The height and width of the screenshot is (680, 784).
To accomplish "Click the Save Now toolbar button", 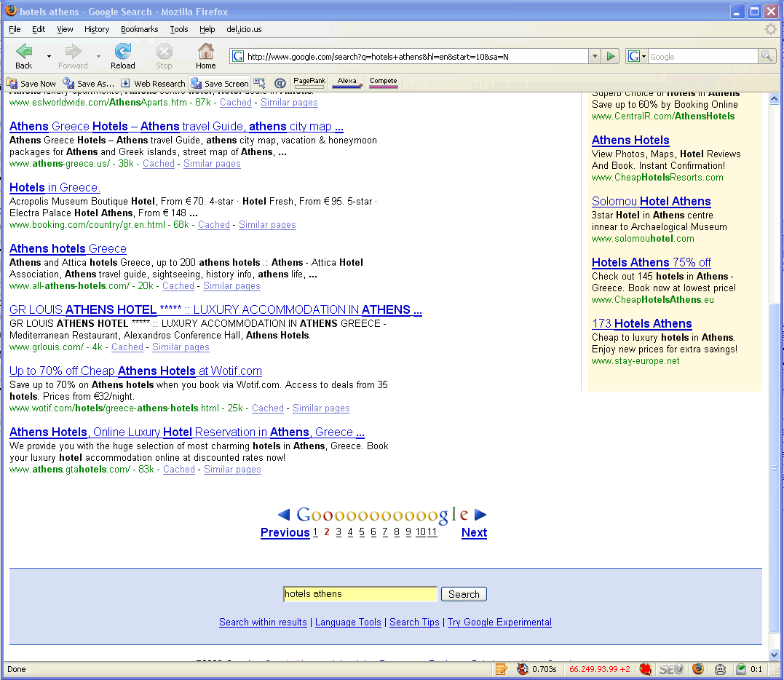I will pyautogui.click(x=31, y=84).
